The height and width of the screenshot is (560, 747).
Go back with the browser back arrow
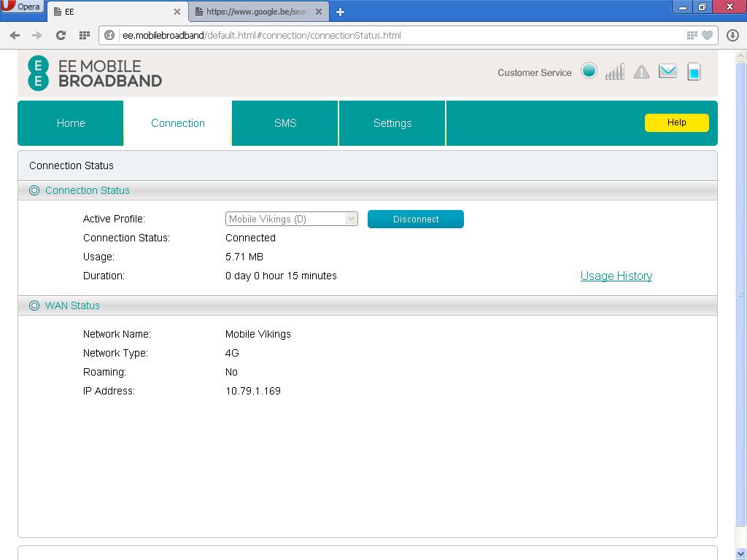(15, 35)
